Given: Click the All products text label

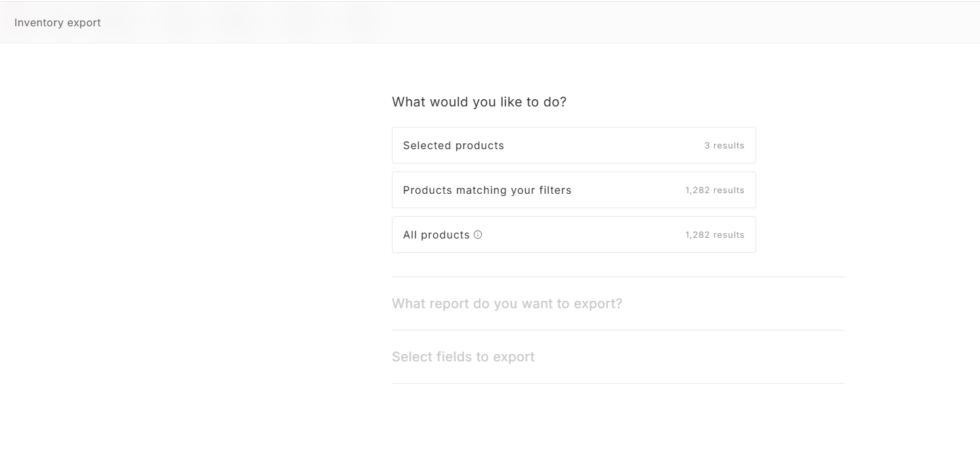Looking at the screenshot, I should [x=437, y=235].
